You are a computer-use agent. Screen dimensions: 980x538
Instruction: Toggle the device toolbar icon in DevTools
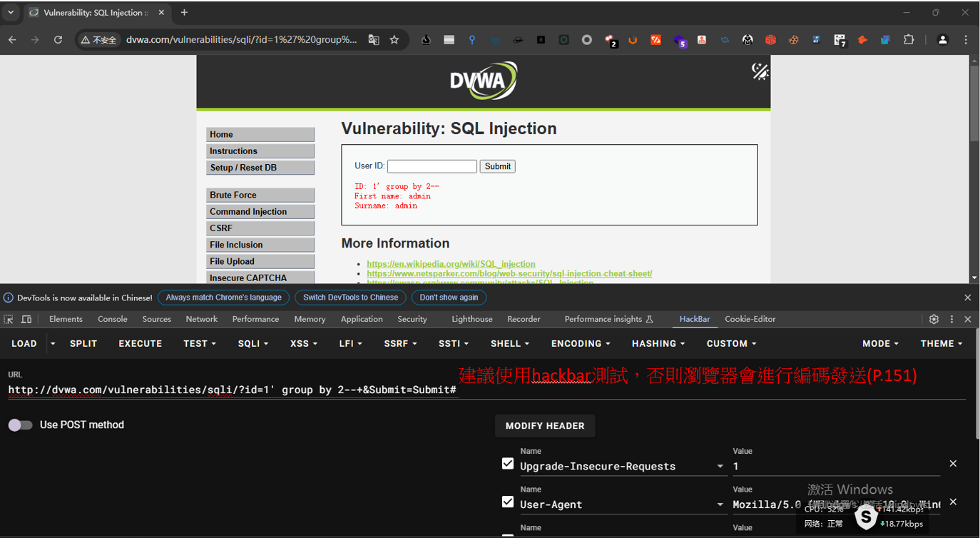[26, 319]
